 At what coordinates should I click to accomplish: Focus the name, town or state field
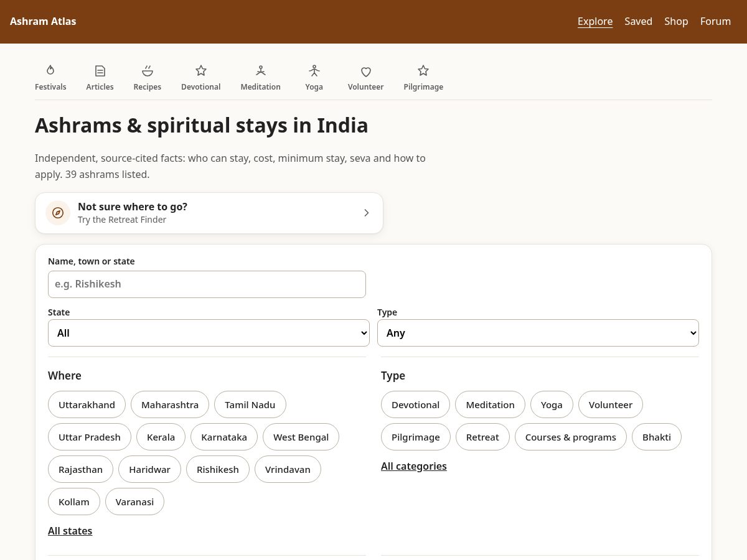[x=207, y=284]
